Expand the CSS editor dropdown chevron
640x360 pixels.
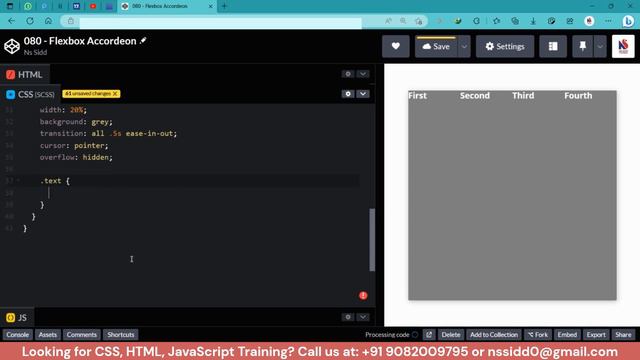pos(363,94)
